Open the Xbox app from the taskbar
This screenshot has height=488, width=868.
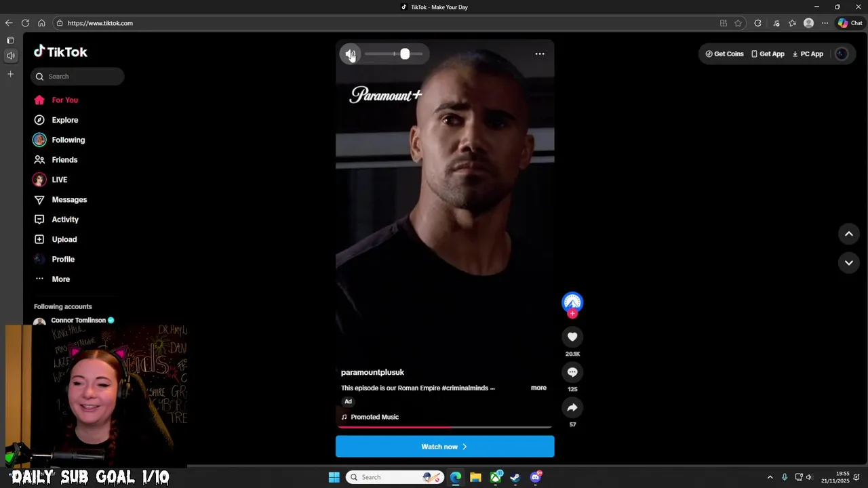coord(496,477)
